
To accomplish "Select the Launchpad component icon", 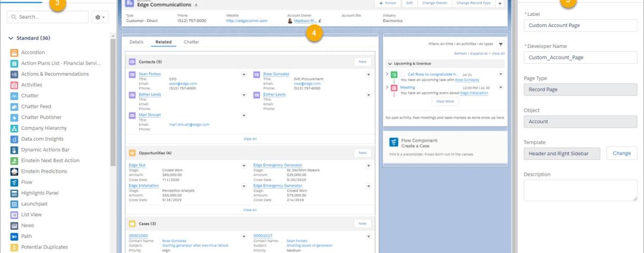I will tap(14, 204).
